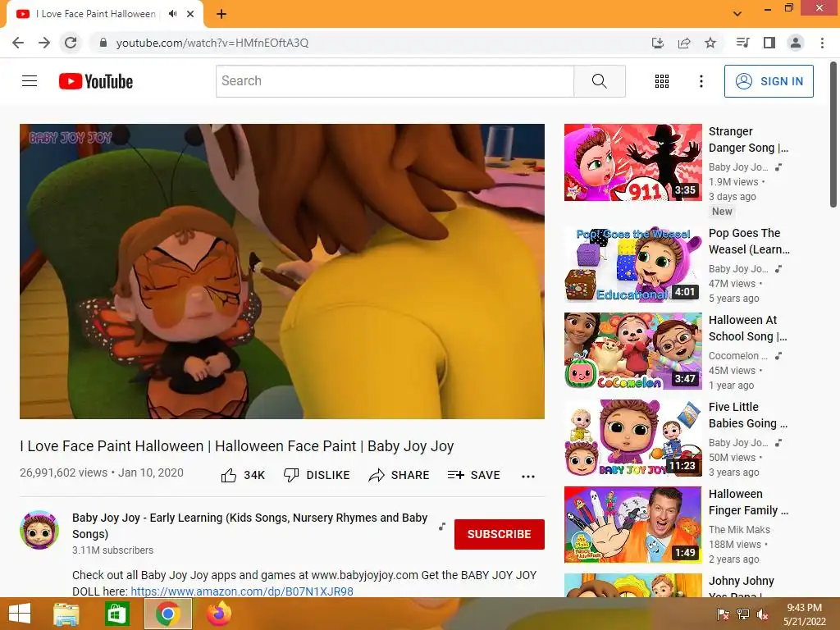The image size is (840, 630).
Task: Open Microsoft Store taskbar icon
Action: [116, 614]
